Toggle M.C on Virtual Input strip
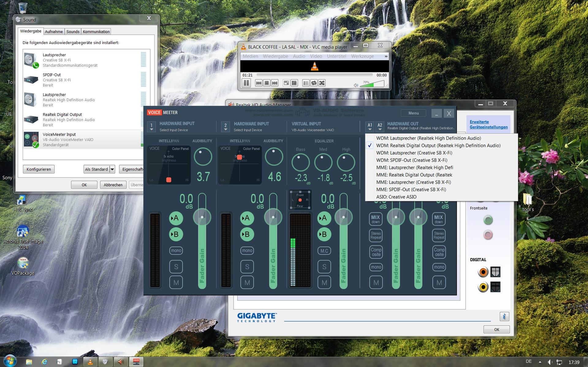This screenshot has height=367, width=588. (324, 251)
